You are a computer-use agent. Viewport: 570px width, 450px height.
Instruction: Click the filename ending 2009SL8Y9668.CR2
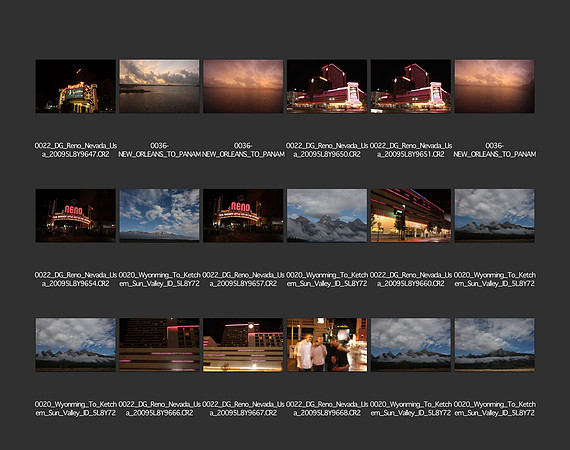tap(327, 409)
